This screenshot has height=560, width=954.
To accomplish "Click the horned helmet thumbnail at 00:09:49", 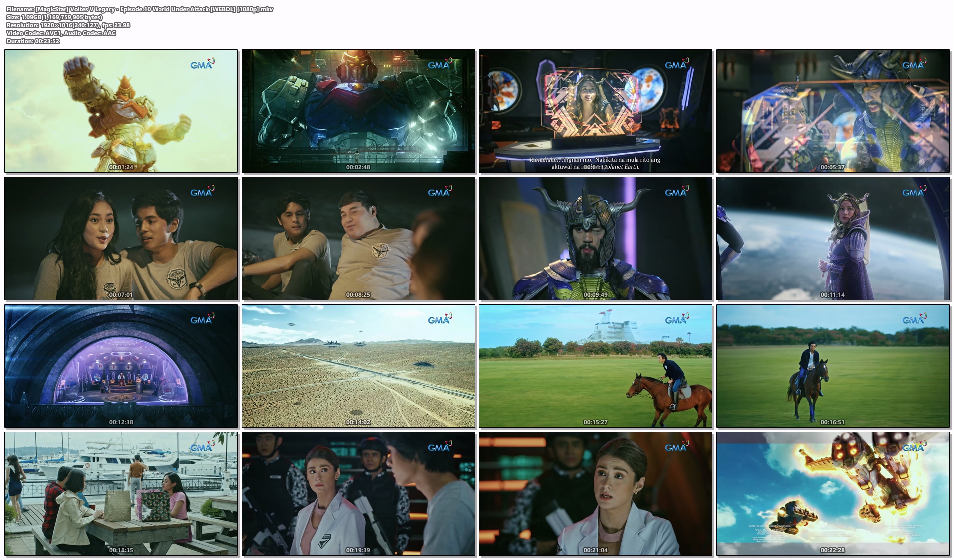I will point(596,239).
